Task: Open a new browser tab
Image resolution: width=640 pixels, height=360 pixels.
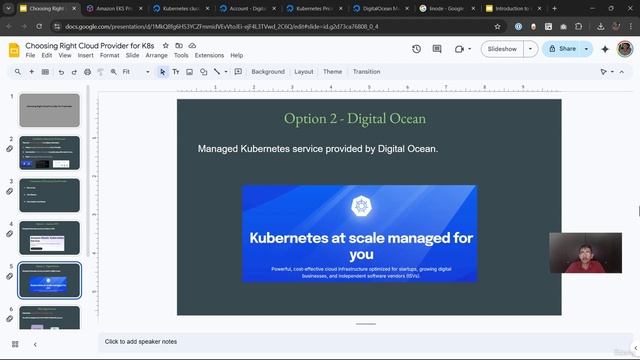Action: pos(554,8)
